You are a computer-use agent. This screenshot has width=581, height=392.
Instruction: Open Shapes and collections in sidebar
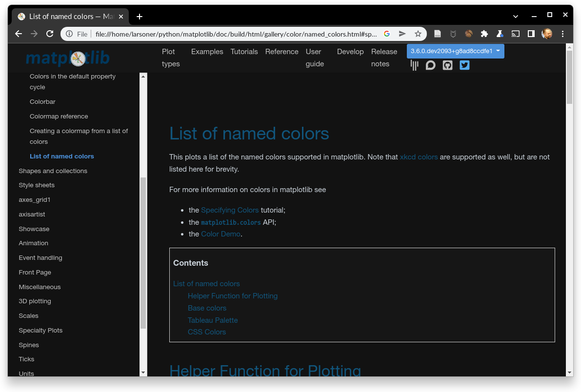click(53, 171)
